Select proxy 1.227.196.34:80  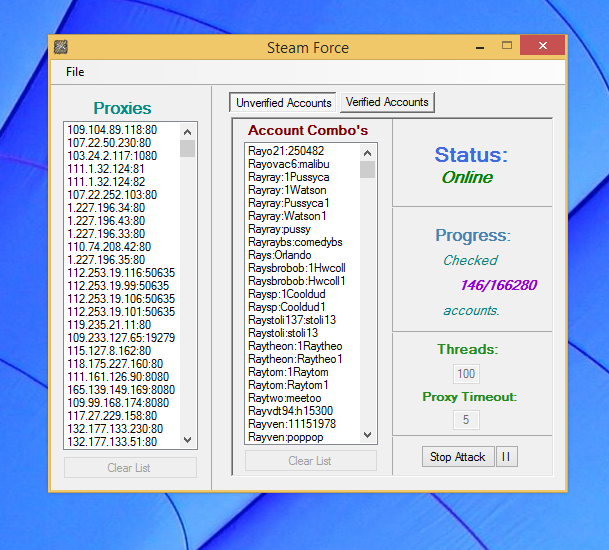tap(106, 208)
